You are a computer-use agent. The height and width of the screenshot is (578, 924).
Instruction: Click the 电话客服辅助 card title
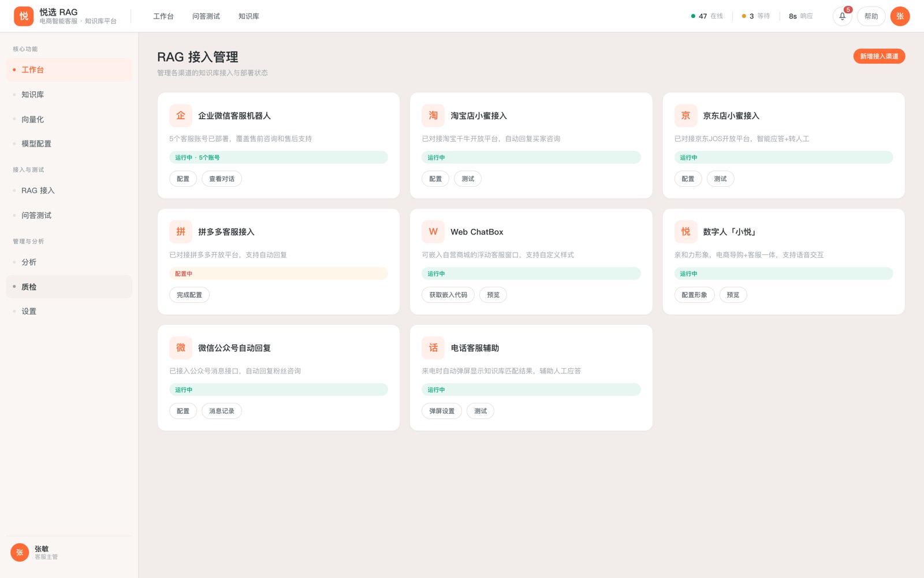475,348
